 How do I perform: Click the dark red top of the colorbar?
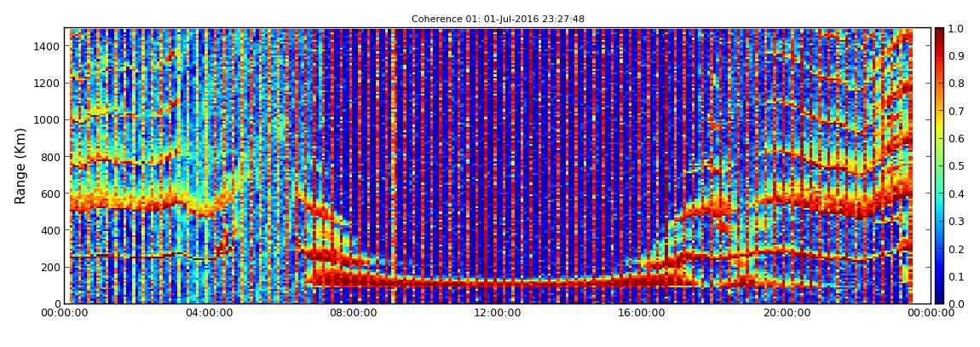pyautogui.click(x=939, y=34)
